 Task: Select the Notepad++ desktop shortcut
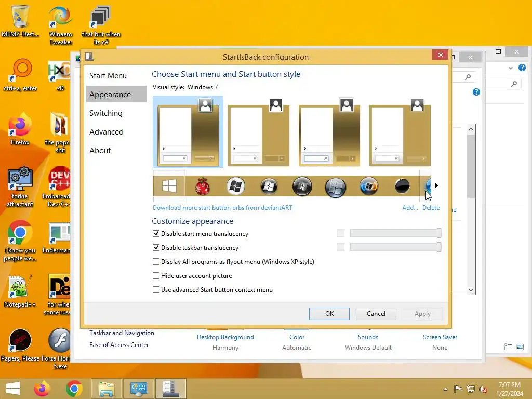point(20,292)
